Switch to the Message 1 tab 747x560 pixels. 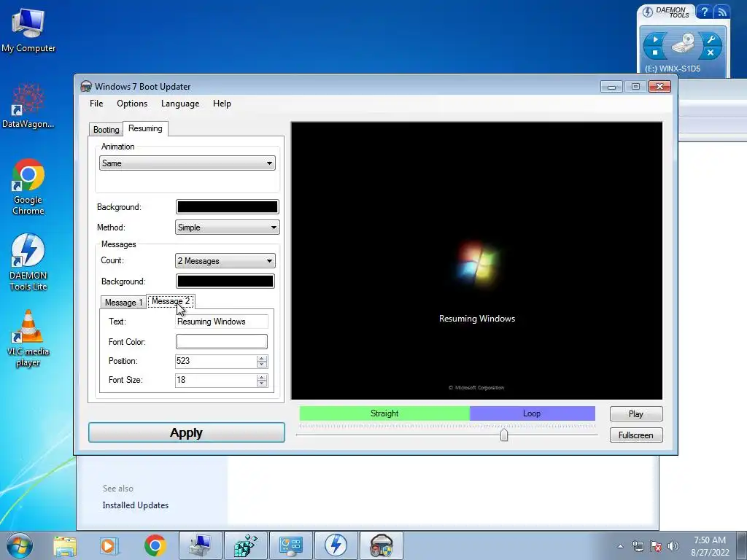123,303
